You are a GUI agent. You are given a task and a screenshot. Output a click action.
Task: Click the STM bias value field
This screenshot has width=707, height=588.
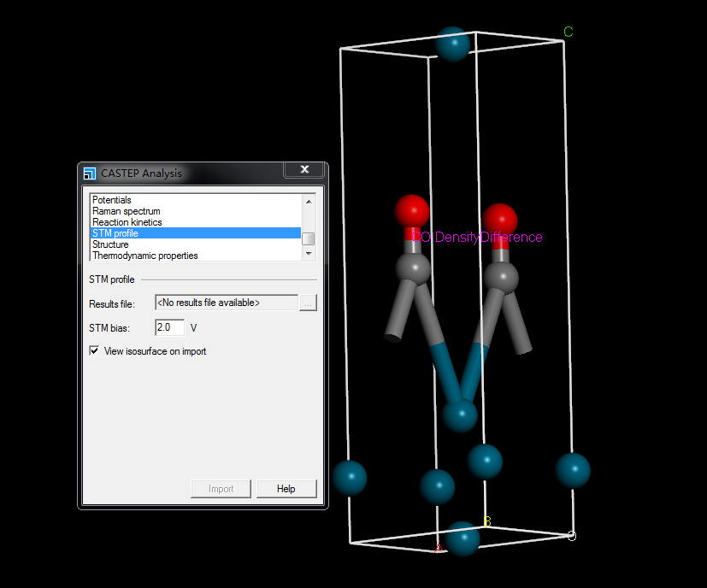coord(169,327)
